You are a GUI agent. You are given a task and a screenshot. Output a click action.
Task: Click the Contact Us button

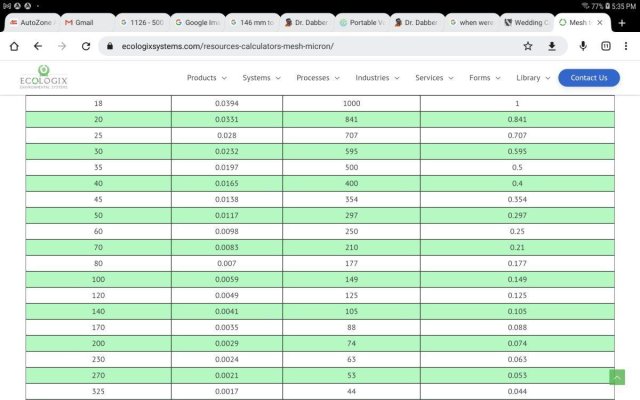589,78
